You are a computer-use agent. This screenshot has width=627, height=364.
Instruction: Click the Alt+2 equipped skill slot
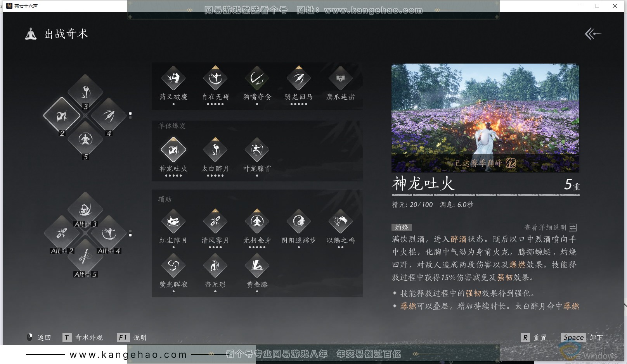tap(62, 233)
